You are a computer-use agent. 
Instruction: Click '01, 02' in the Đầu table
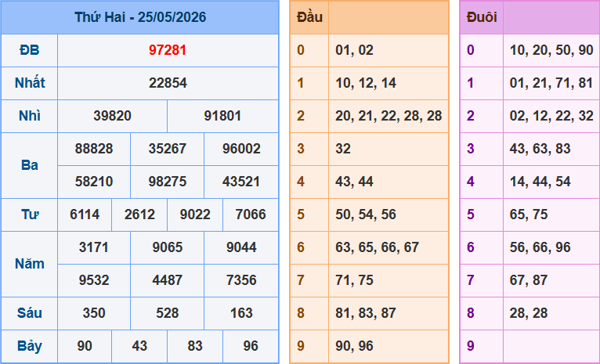(x=354, y=50)
